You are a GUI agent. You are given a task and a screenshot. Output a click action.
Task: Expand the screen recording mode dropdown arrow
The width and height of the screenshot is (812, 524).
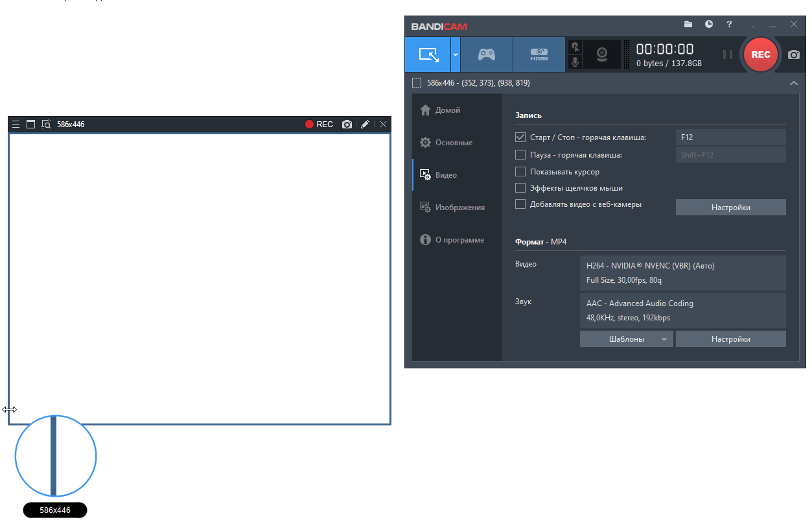point(456,54)
